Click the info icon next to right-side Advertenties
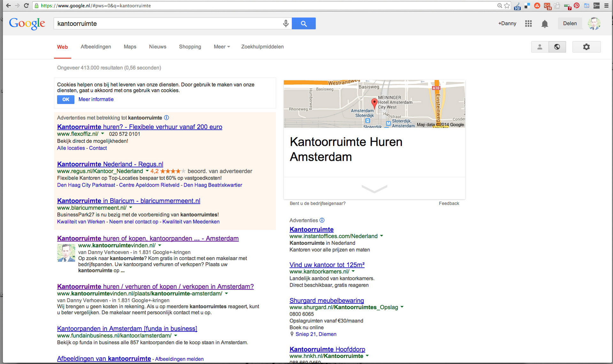Viewport: 613px width, 364px height. pyautogui.click(x=322, y=220)
